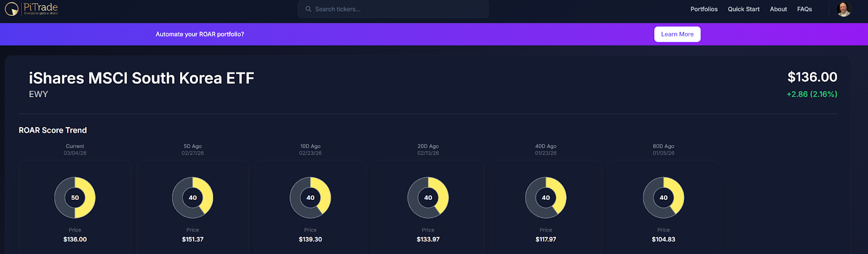Click the PiTrade logo
The width and height of the screenshot is (868, 254).
(31, 9)
